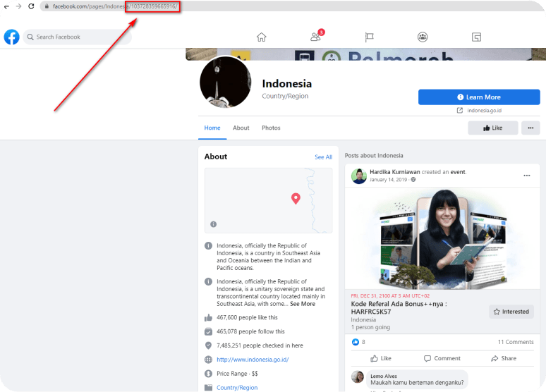This screenshot has width=546, height=392.
Task: Open the 11 Comments link
Action: coord(516,342)
